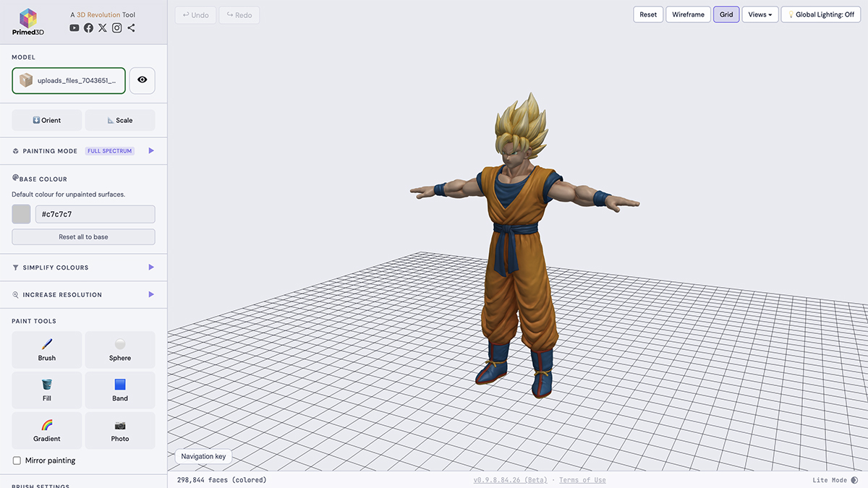
Task: Toggle model visibility with eye icon
Action: (142, 80)
